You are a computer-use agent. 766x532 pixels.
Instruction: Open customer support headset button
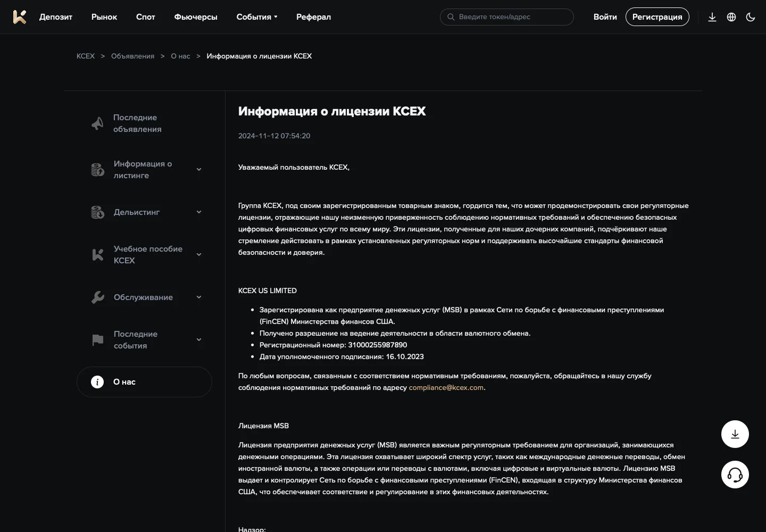(735, 475)
